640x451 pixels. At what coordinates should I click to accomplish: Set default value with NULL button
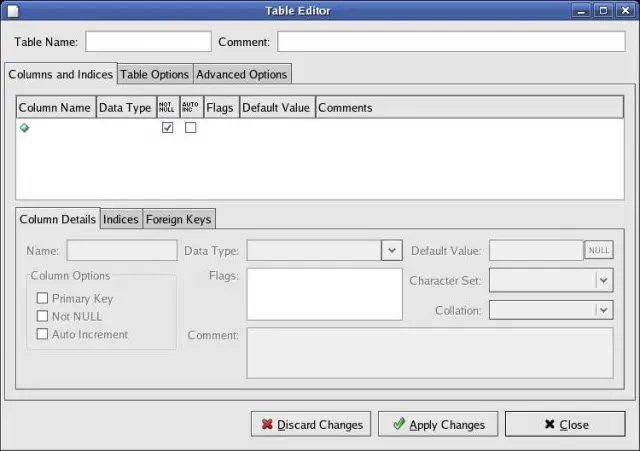click(599, 250)
